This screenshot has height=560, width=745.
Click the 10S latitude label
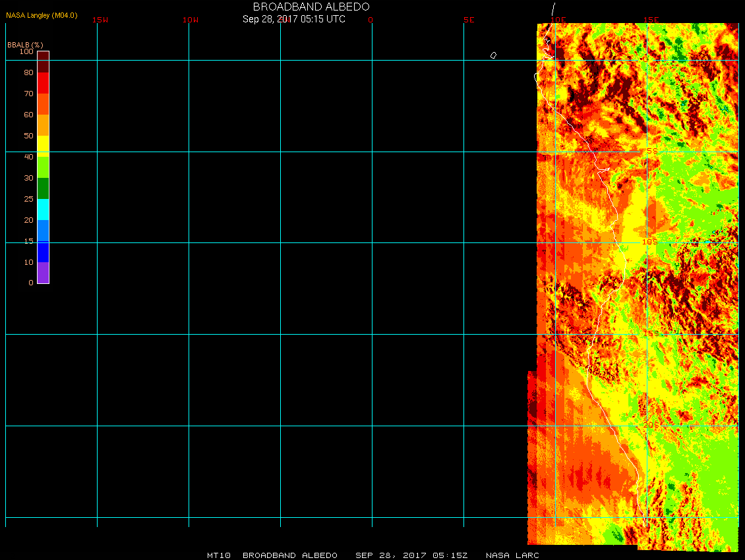point(650,242)
